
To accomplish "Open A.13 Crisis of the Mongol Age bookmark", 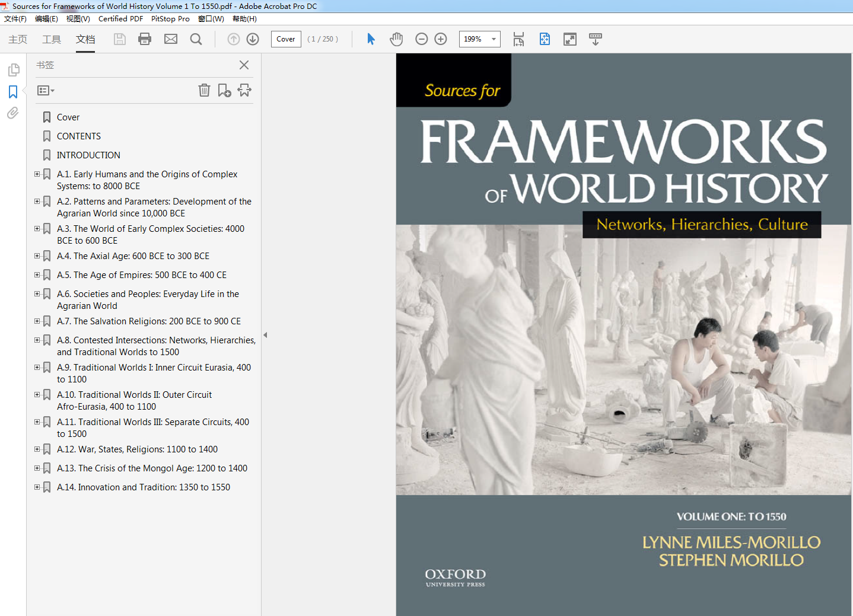I will [152, 468].
